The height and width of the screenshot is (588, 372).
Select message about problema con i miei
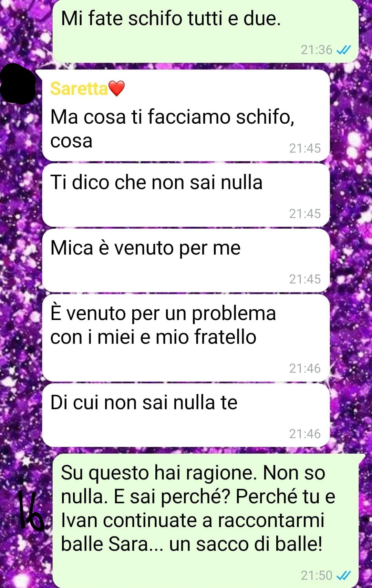[x=186, y=338]
